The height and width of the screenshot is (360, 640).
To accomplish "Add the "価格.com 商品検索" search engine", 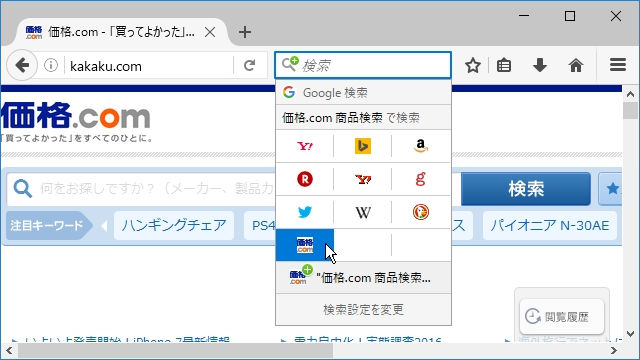I will 363,278.
